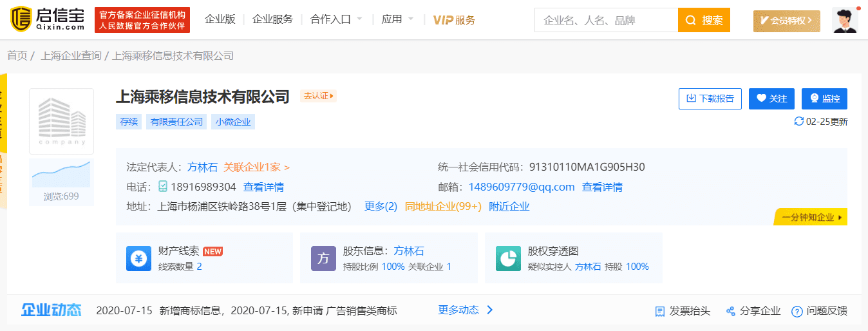Open the 会员特权 membership button

787,21
